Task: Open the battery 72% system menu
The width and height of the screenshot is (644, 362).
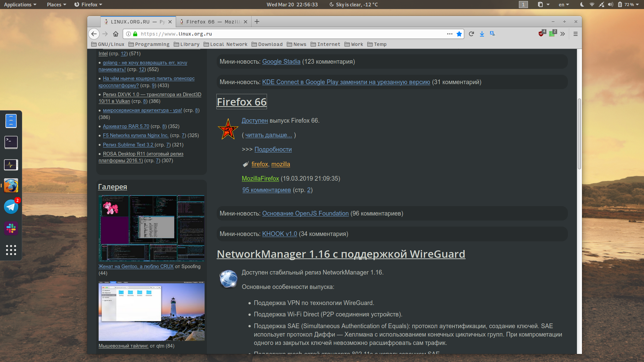Action: pyautogui.click(x=629, y=4)
